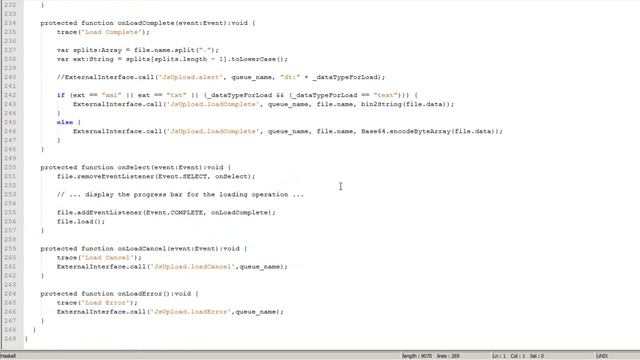The image size is (640, 360).
Task: Click the Base64.encodeByteArray(file.data) call line
Action: click(x=288, y=131)
